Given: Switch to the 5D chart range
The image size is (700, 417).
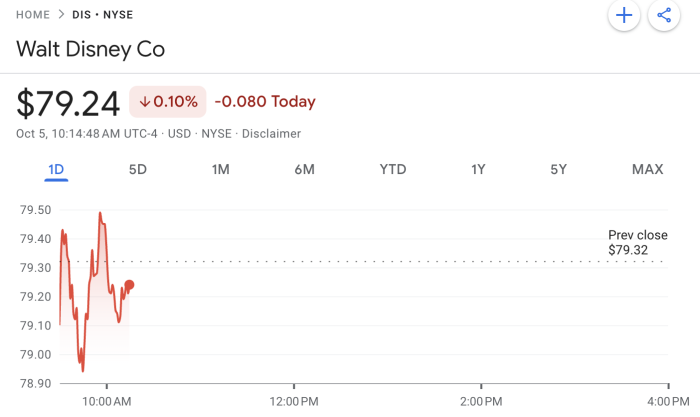Looking at the screenshot, I should click(x=138, y=170).
